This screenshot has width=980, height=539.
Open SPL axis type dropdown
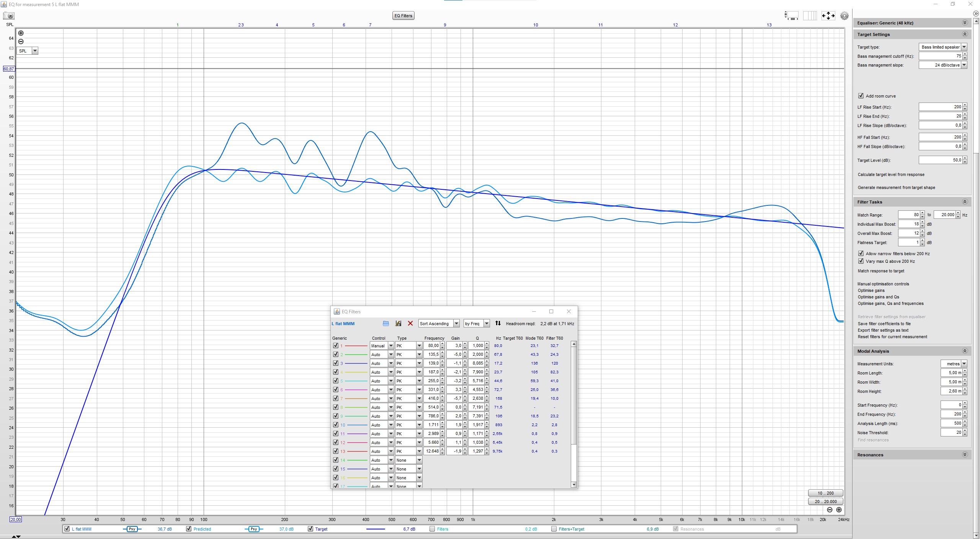click(x=28, y=51)
